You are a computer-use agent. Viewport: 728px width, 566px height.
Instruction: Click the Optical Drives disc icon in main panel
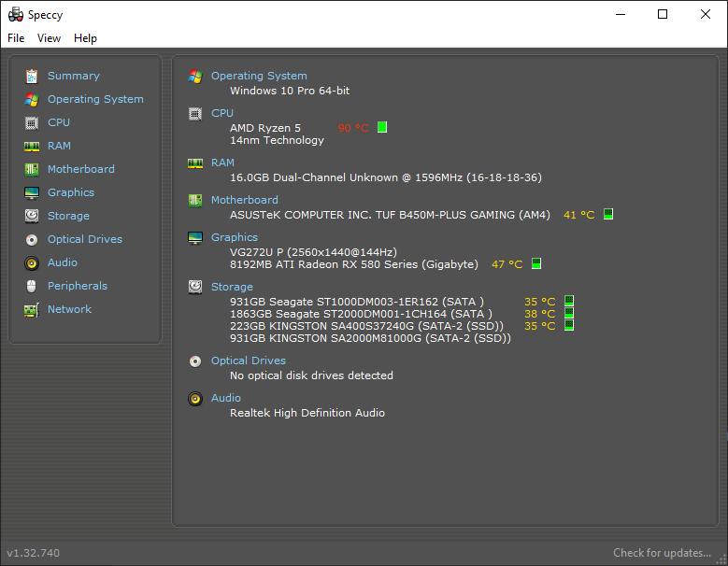tap(195, 361)
